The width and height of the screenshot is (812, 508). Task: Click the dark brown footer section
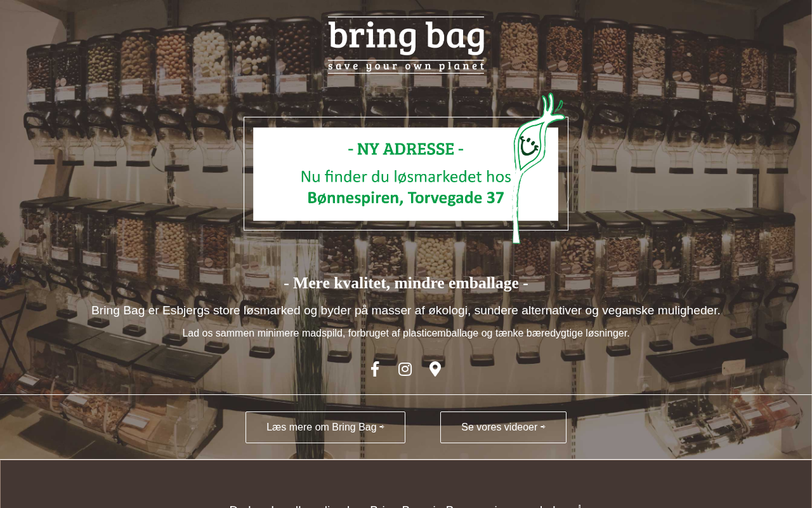click(406, 484)
